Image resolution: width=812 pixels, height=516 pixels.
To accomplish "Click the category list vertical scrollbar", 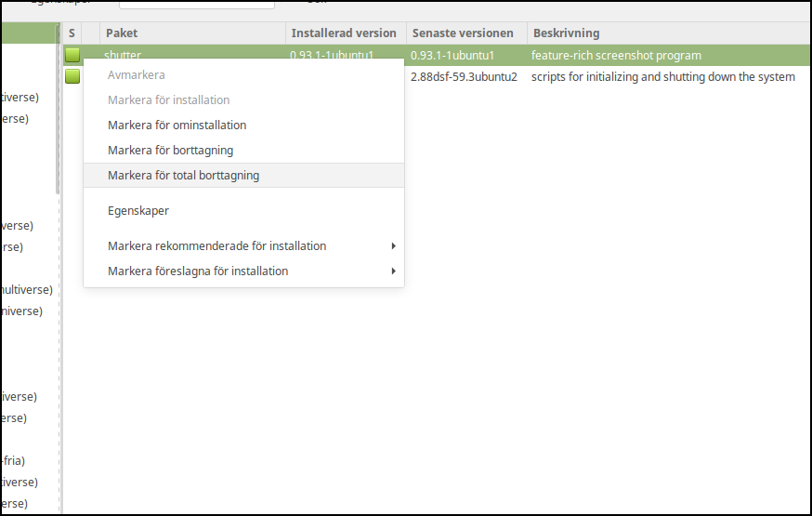I will pyautogui.click(x=59, y=121).
